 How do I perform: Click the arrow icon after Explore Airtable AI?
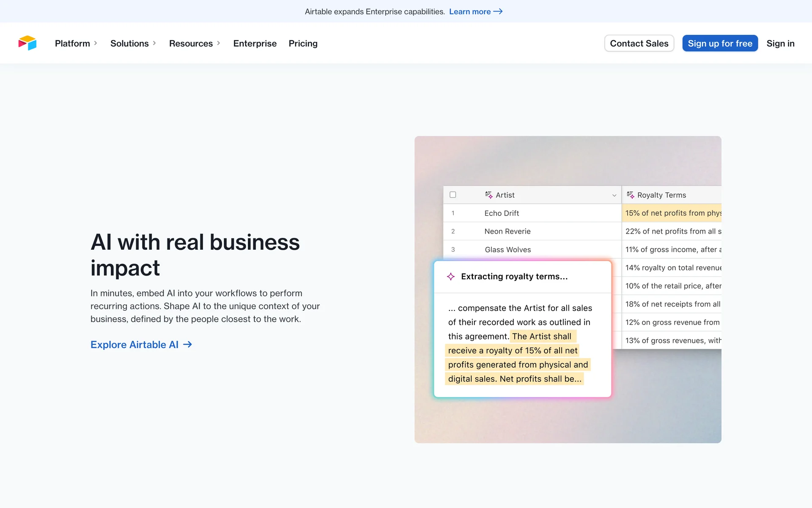point(188,345)
